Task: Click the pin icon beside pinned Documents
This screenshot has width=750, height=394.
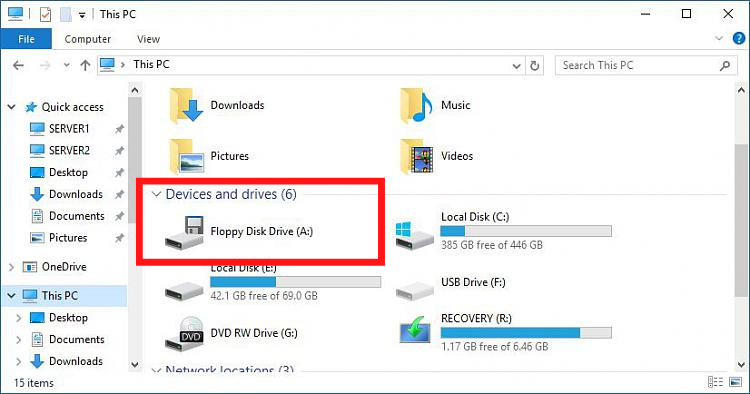Action: coord(119,216)
